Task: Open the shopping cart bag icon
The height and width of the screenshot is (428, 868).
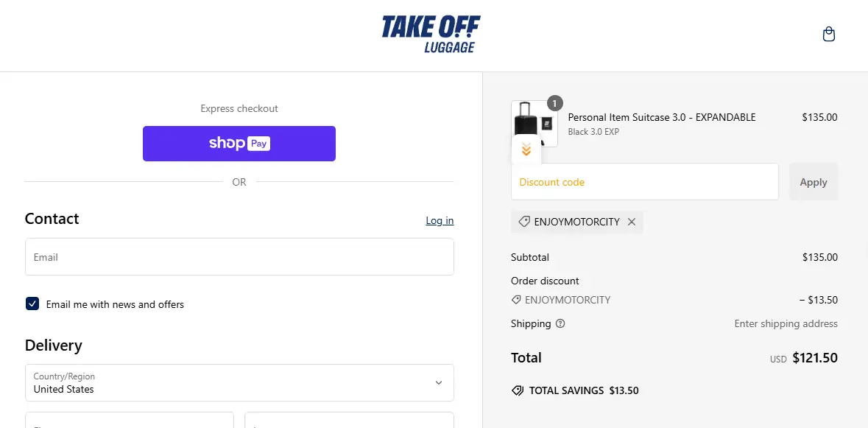Action: click(x=828, y=35)
